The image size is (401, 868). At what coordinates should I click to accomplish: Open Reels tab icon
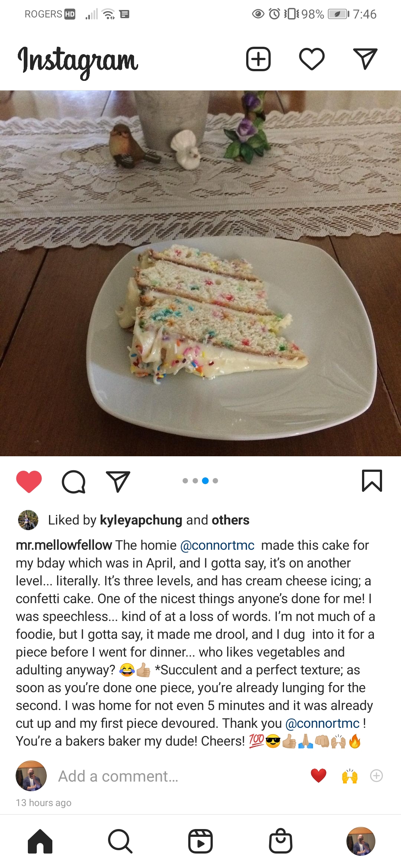click(x=200, y=841)
